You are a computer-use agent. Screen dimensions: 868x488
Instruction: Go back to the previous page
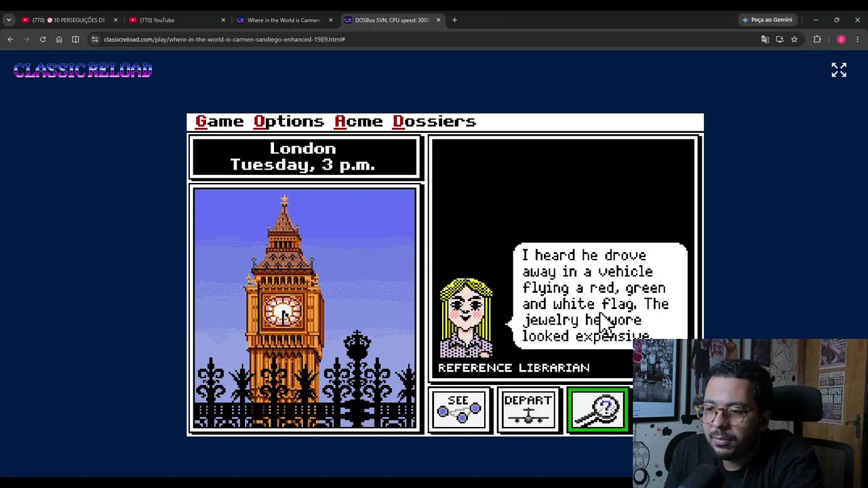point(10,39)
